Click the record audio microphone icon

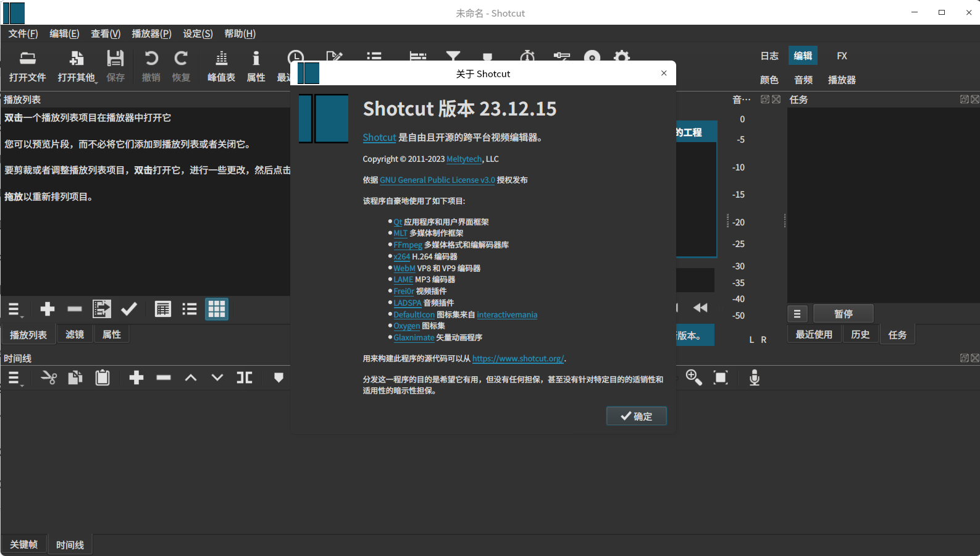click(755, 377)
